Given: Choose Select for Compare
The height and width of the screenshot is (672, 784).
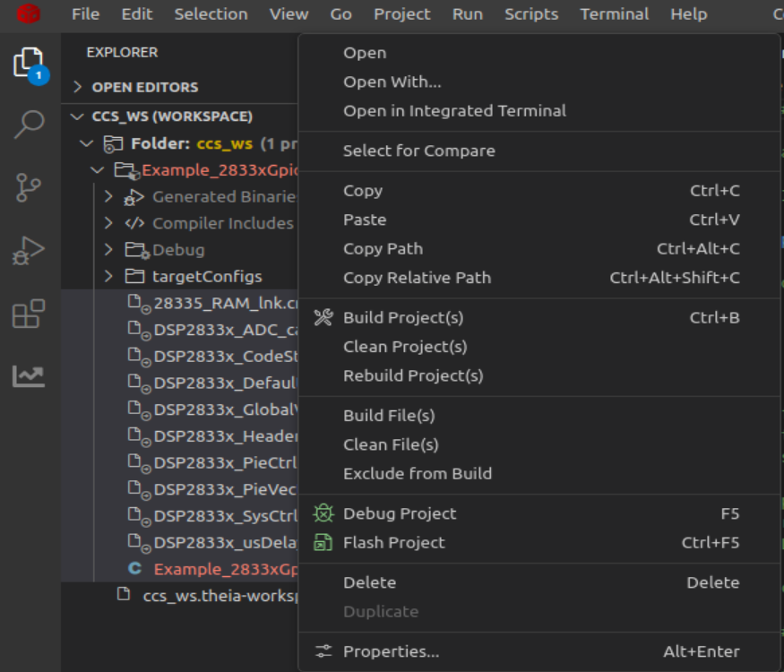Looking at the screenshot, I should coord(540,151).
